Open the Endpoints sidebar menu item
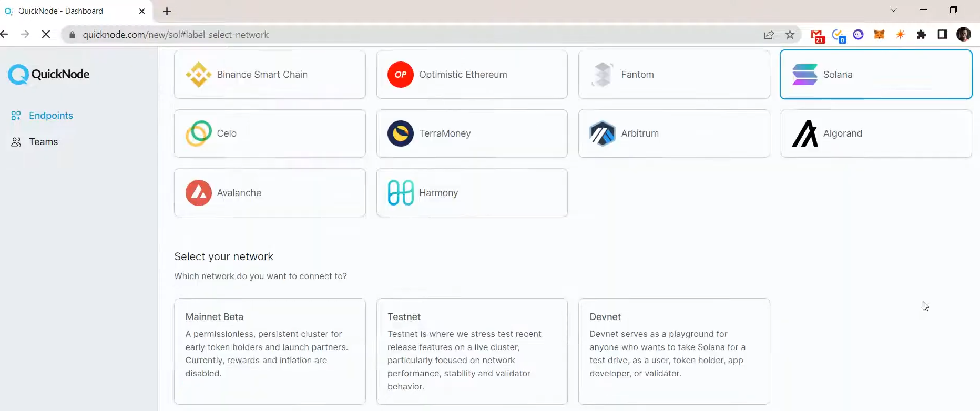Screen dimensions: 980x411 50,116
